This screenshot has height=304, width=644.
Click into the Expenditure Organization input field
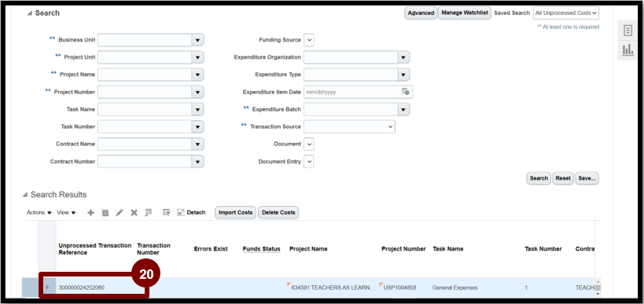[x=351, y=57]
